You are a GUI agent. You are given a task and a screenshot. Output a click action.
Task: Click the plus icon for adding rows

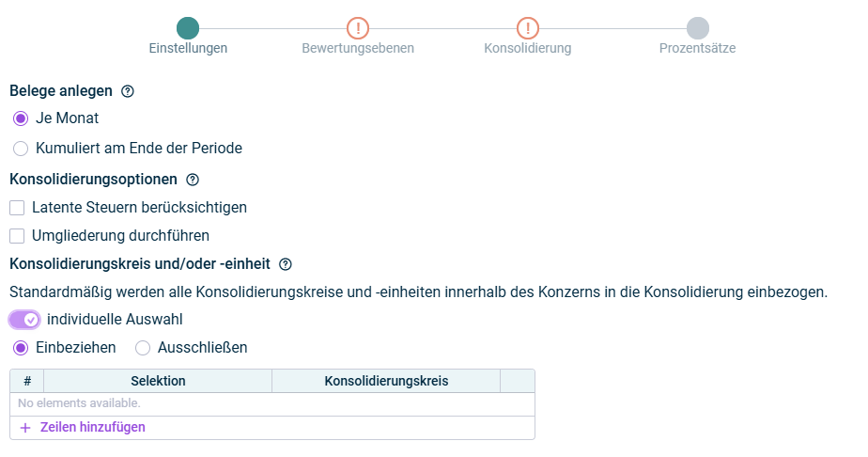tap(25, 427)
